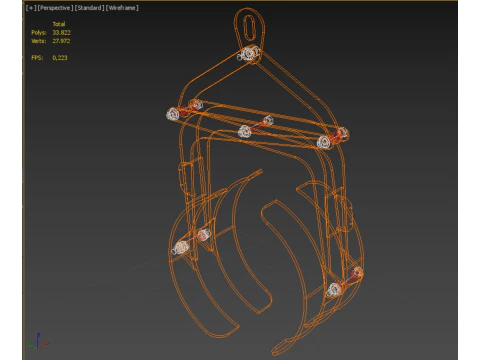
Task: Click the Verts count value 27.972
Action: tap(61, 41)
